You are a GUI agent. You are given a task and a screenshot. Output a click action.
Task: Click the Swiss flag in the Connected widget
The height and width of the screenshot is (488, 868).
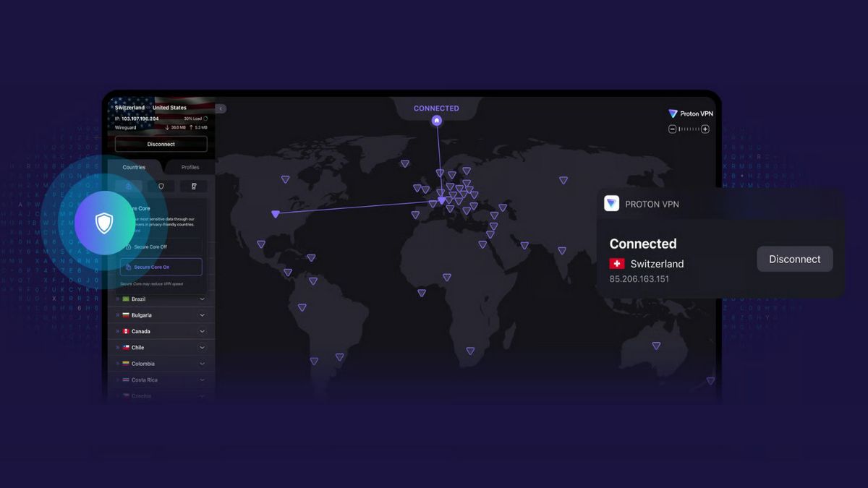point(616,264)
